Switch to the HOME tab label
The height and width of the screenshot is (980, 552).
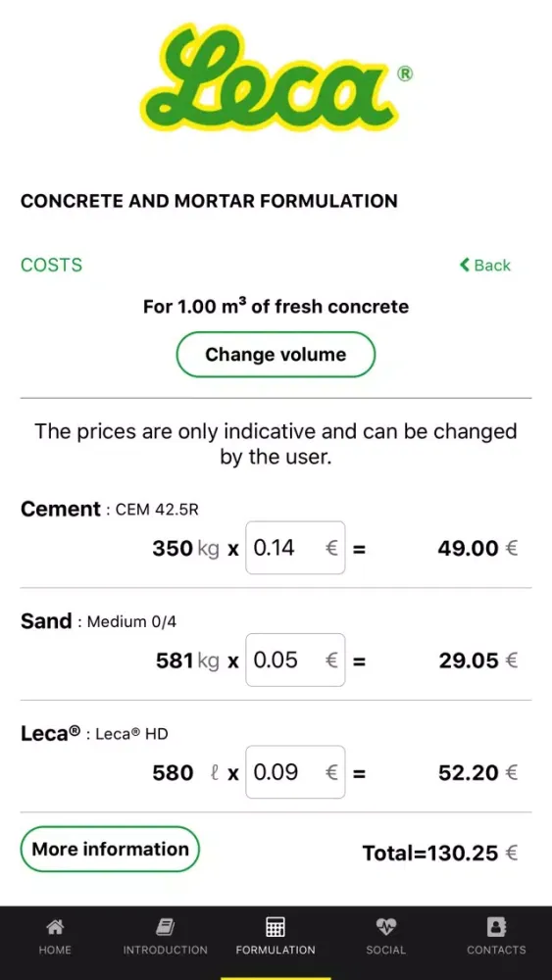click(55, 950)
